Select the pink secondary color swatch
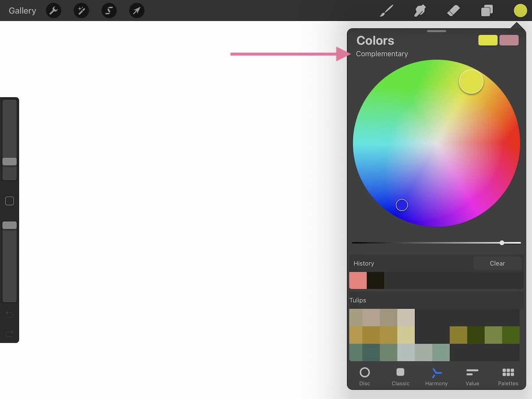 (x=509, y=40)
